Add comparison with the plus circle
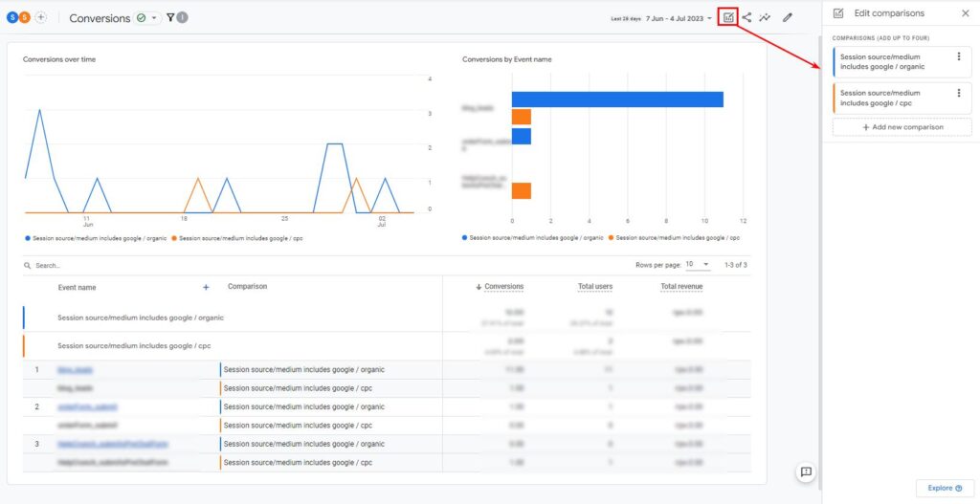This screenshot has width=980, height=504. point(40,17)
